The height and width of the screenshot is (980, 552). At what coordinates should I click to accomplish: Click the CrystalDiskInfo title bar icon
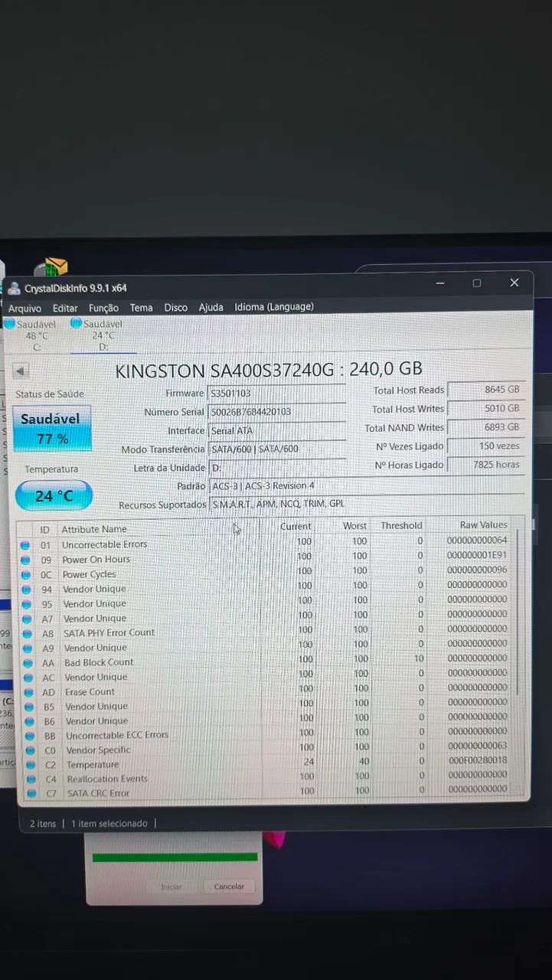pos(13,289)
